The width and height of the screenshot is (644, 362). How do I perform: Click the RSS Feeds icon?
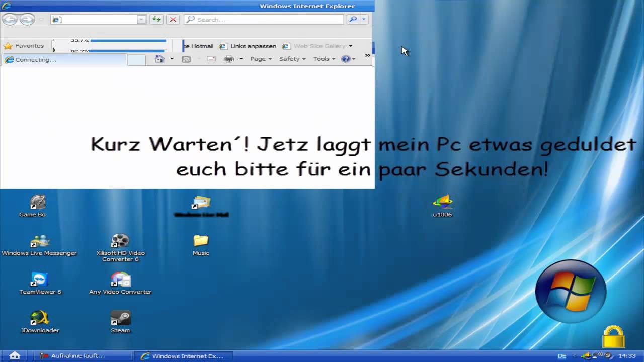point(186,59)
